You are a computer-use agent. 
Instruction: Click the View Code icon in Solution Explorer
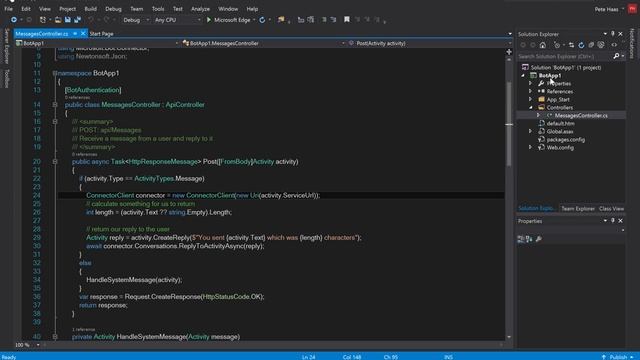614,45
